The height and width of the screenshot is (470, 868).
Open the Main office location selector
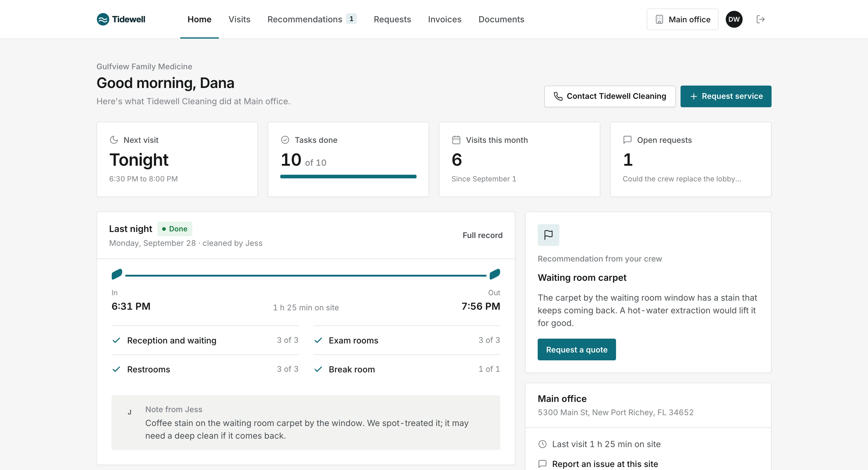(682, 19)
